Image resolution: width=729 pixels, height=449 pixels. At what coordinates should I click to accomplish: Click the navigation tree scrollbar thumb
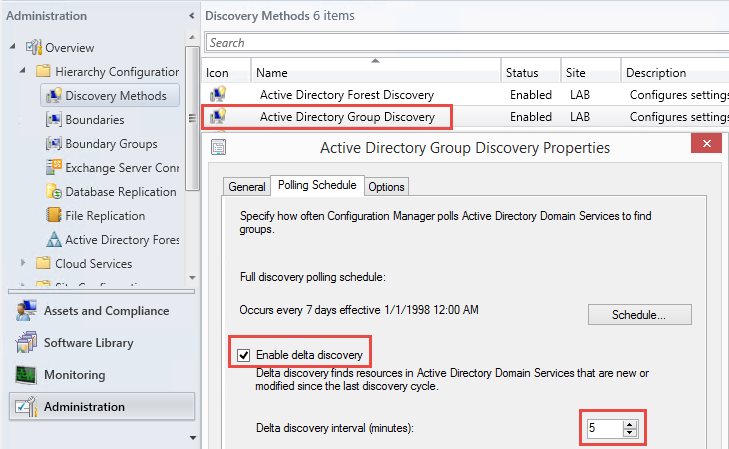[x=192, y=118]
